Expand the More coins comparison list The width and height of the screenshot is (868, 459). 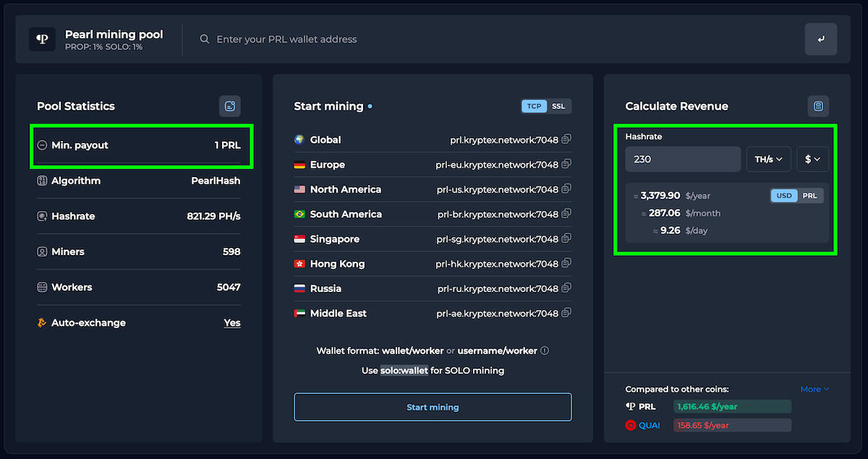coord(814,389)
